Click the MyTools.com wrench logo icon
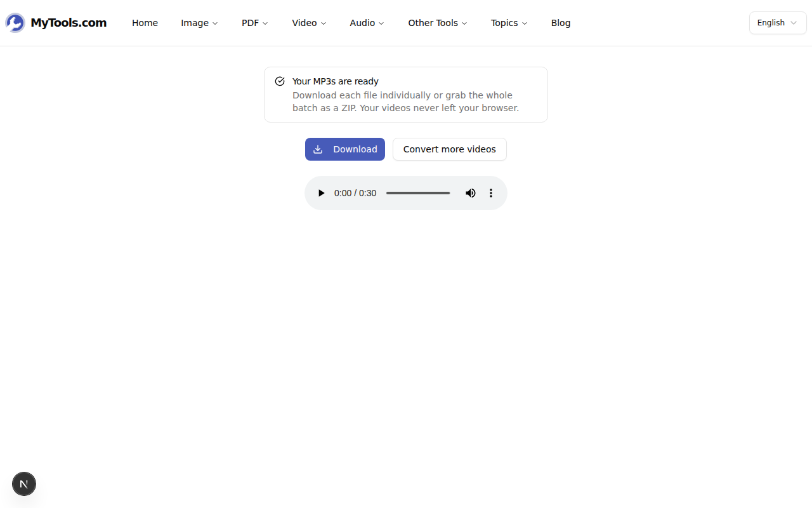This screenshot has width=812, height=508. pos(15,23)
